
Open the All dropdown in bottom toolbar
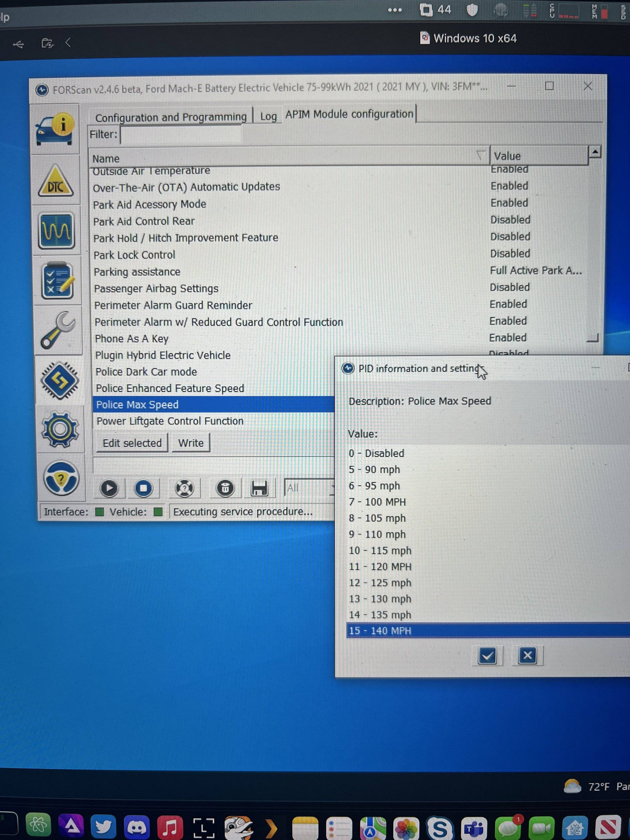pos(309,488)
